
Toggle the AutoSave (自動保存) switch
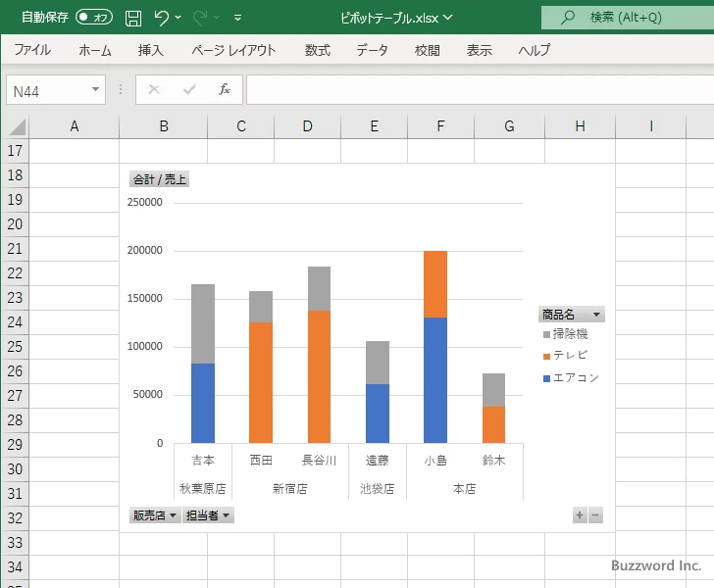pos(94,18)
